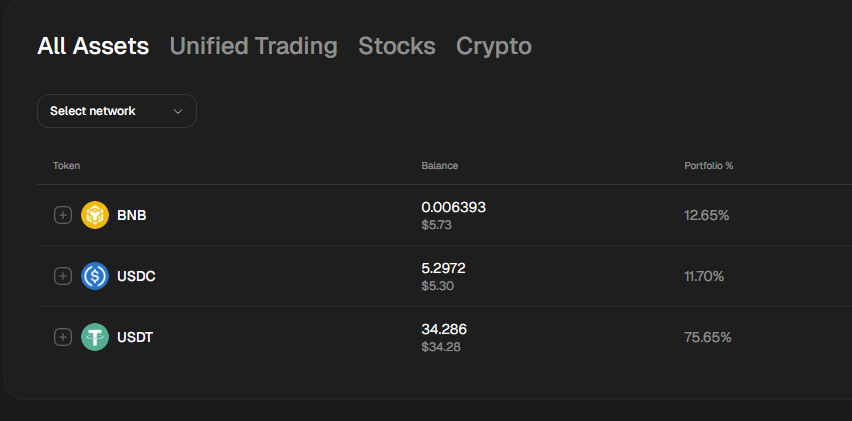The image size is (852, 421).
Task: Click the BNB balance 0.006393
Action: pyautogui.click(x=453, y=207)
